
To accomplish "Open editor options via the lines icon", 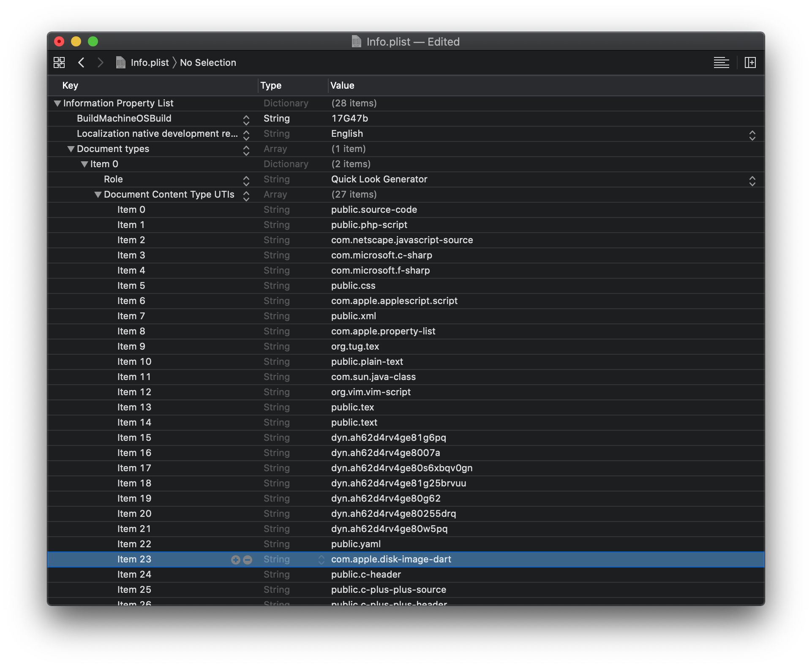I will coord(722,62).
